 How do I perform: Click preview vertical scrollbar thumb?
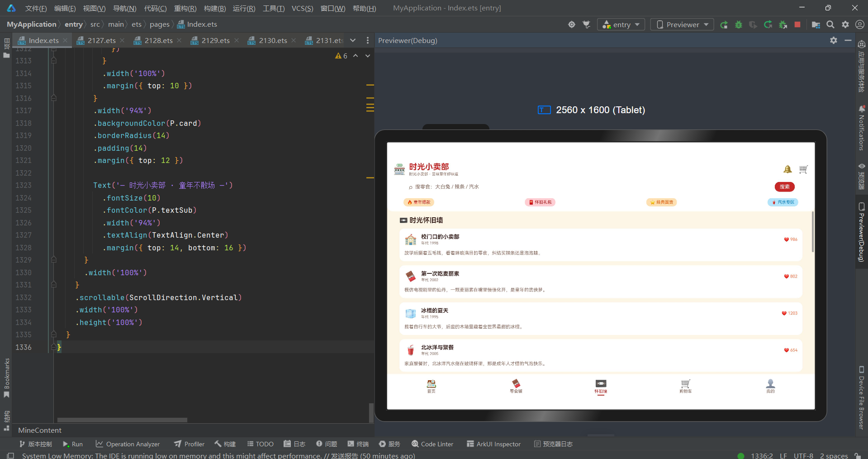click(x=812, y=231)
